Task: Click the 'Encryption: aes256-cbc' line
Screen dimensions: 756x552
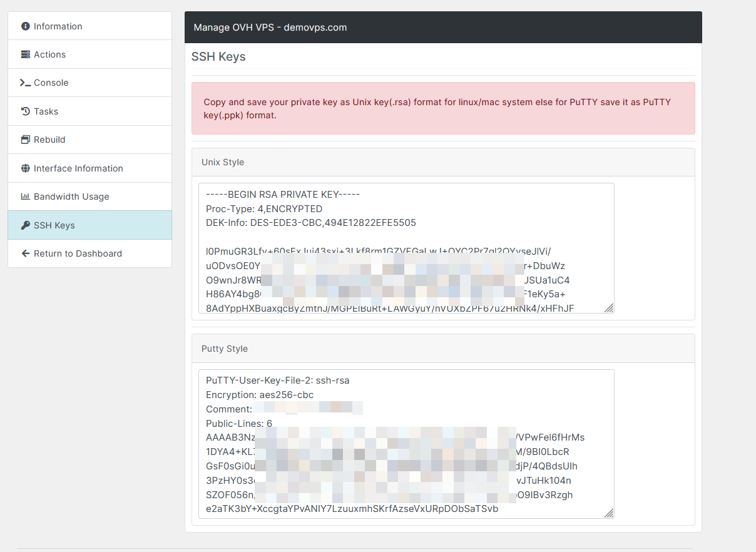Action: click(x=260, y=395)
